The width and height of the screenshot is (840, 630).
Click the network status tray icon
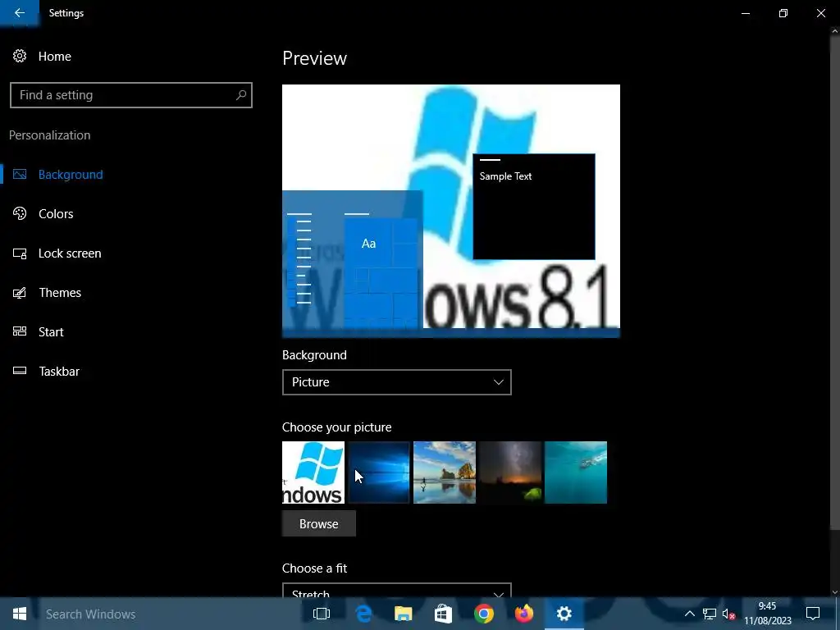[710, 614]
